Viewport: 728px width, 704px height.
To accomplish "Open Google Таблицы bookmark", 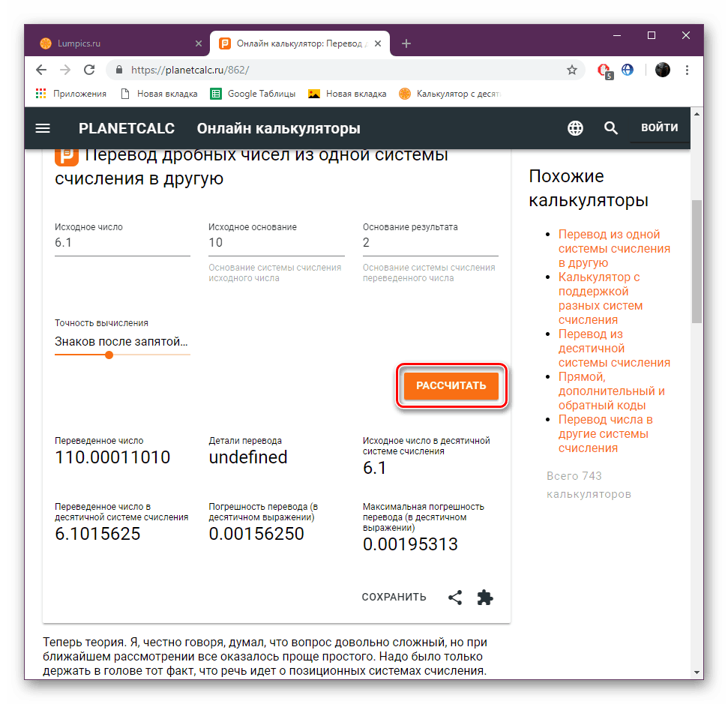I will [253, 94].
